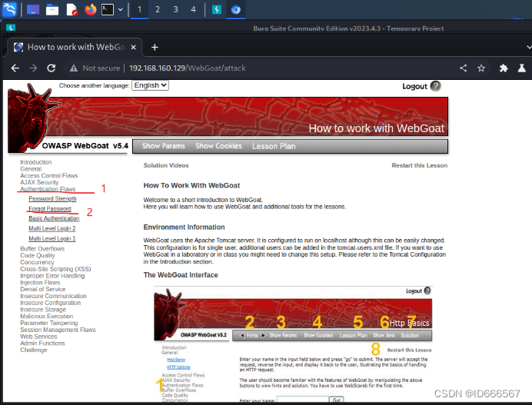Expand Web Services category
The image size is (532, 405).
tap(38, 337)
